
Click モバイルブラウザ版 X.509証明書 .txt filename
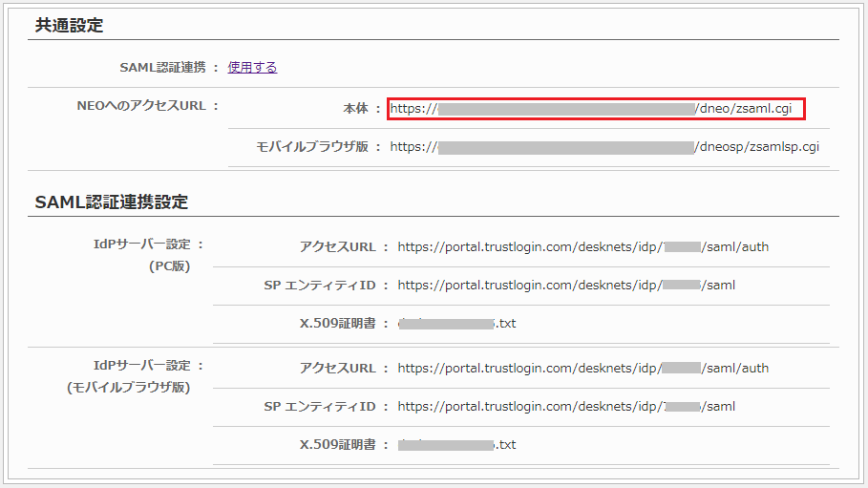tap(456, 445)
